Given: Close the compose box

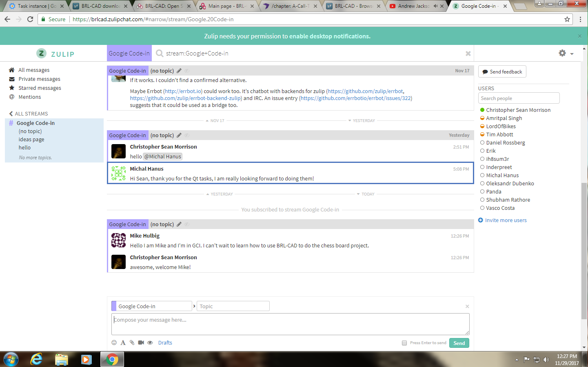Looking at the screenshot, I should point(467,306).
